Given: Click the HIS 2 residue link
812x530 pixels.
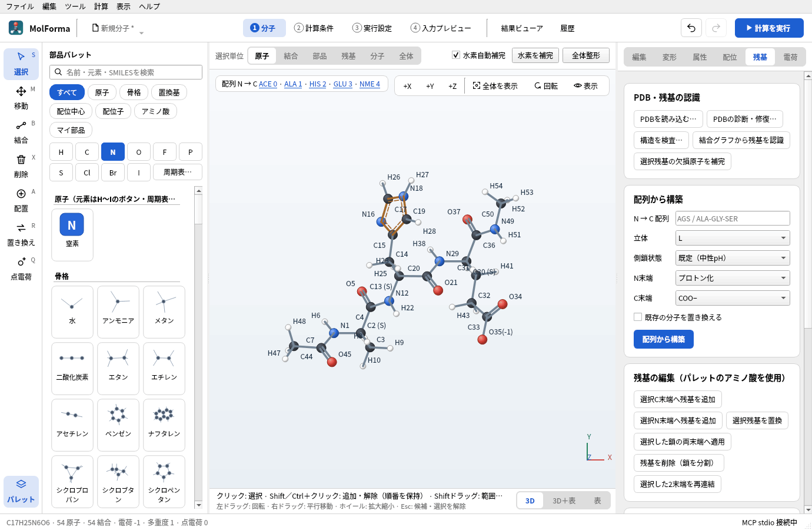Looking at the screenshot, I should [318, 84].
